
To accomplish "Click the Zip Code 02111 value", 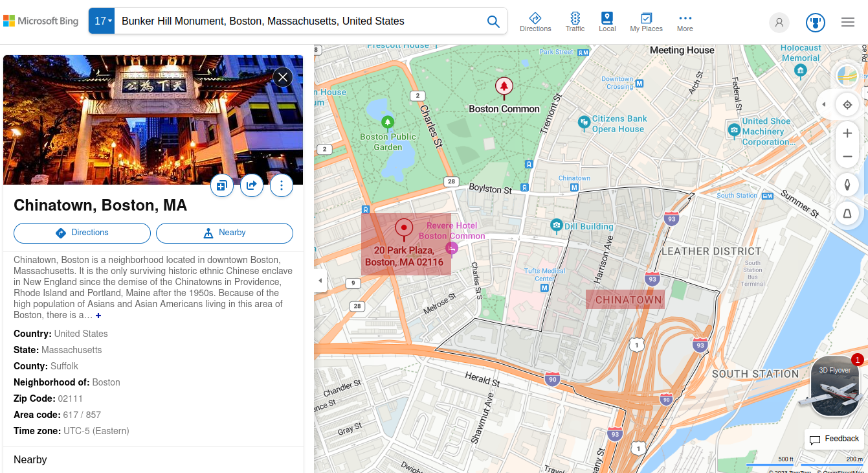I will (x=71, y=398).
